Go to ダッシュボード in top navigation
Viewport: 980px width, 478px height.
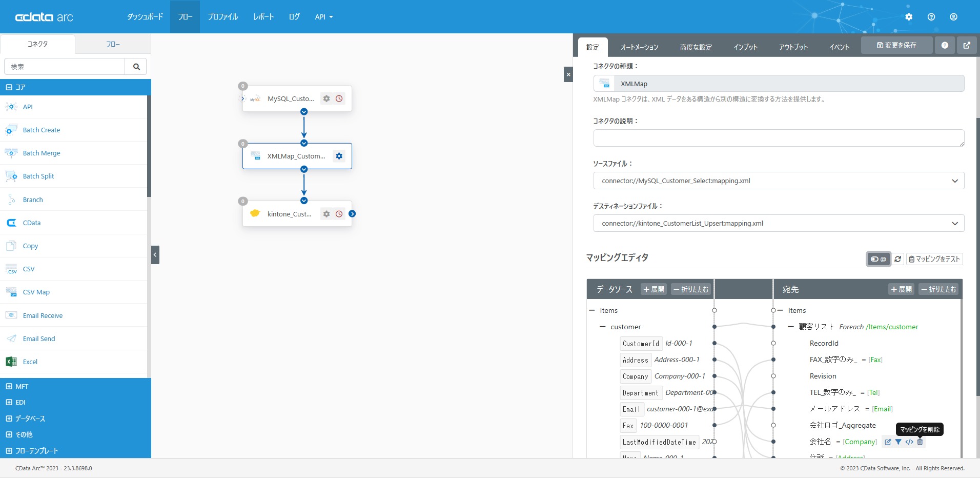(x=145, y=17)
